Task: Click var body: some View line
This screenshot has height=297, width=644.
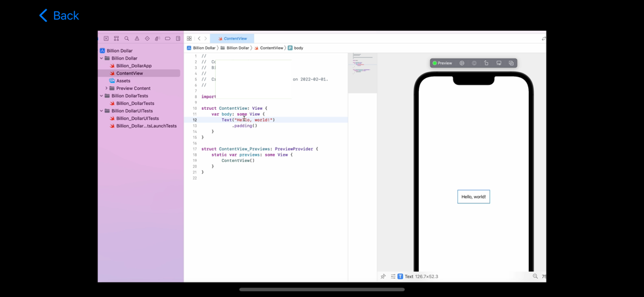Action: (x=238, y=114)
